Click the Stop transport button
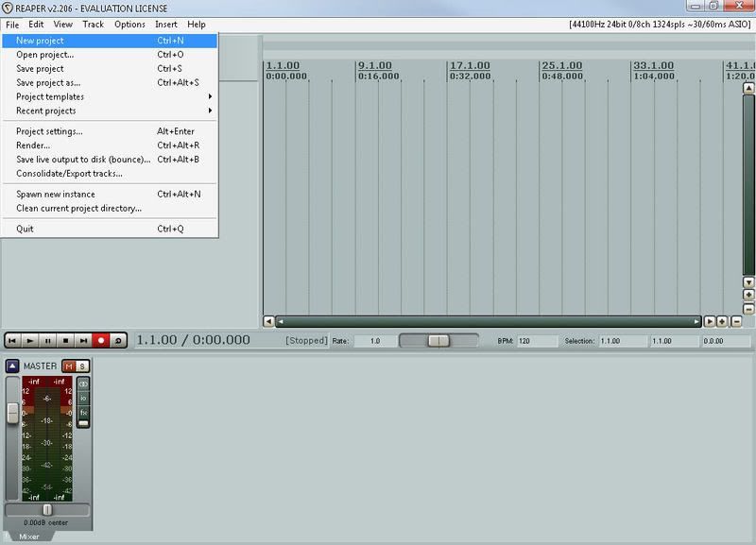 [65, 340]
